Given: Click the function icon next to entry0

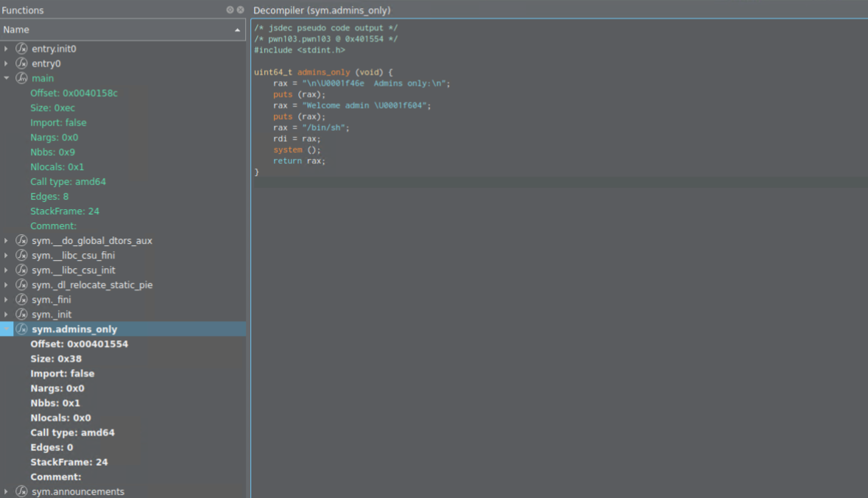Looking at the screenshot, I should tap(21, 63).
